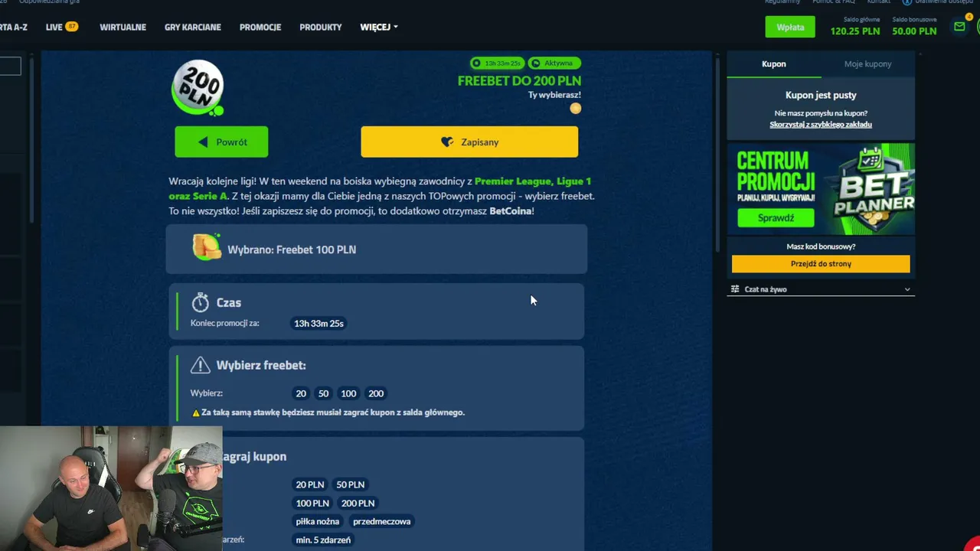Click the green Wpłata deposit button
Viewport: 980px width, 551px height.
click(x=790, y=27)
